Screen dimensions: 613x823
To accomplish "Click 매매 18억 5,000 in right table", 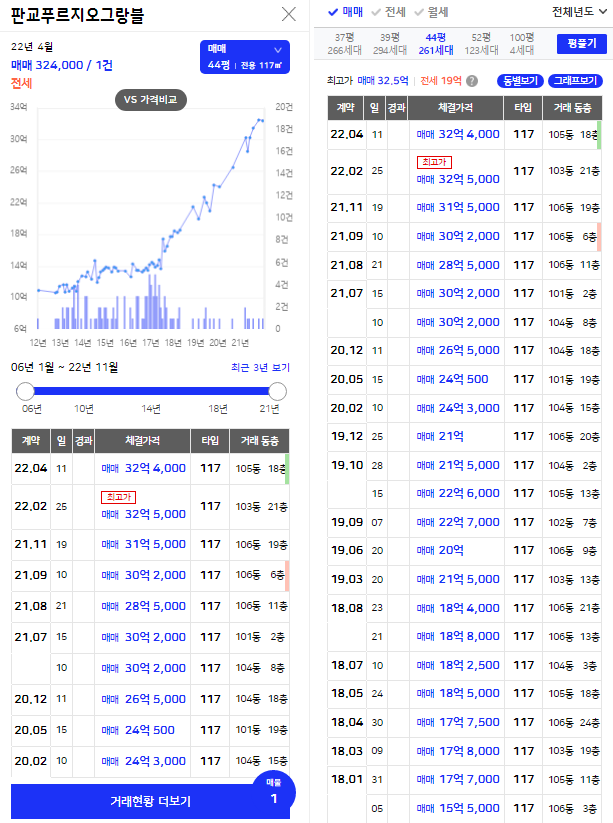I will point(458,693).
